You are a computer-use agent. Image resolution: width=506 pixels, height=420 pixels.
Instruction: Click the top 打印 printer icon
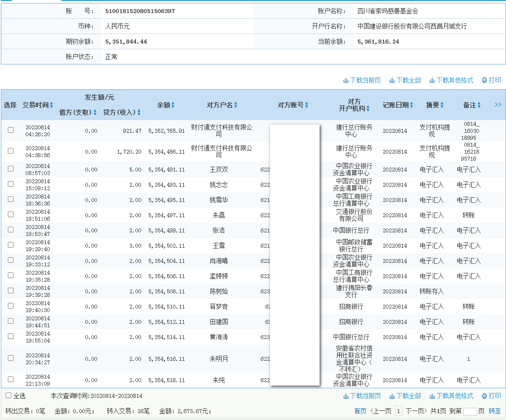pyautogui.click(x=484, y=81)
